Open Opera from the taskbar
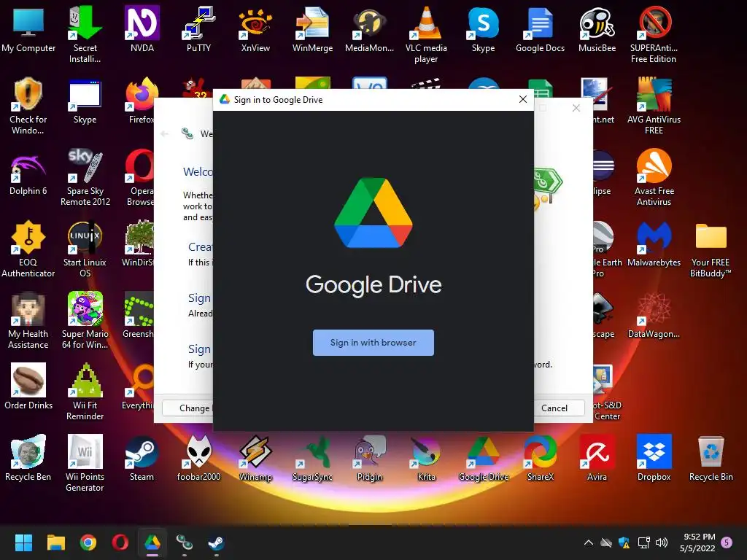Image resolution: width=747 pixels, height=560 pixels. point(120,542)
